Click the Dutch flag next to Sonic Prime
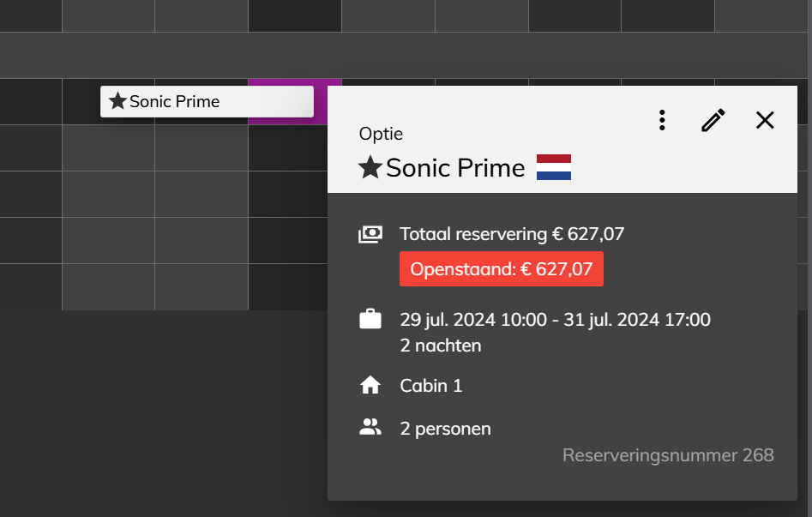Viewport: 812px width, 517px height. click(554, 167)
